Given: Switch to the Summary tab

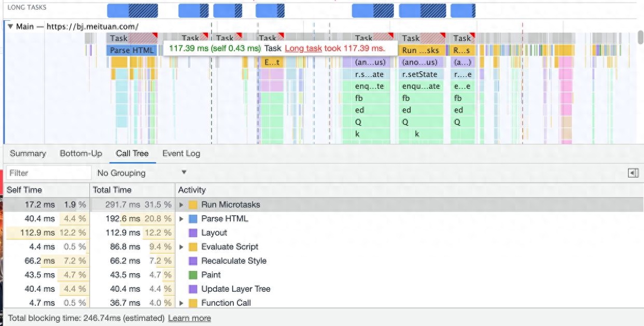Looking at the screenshot, I should [x=27, y=153].
